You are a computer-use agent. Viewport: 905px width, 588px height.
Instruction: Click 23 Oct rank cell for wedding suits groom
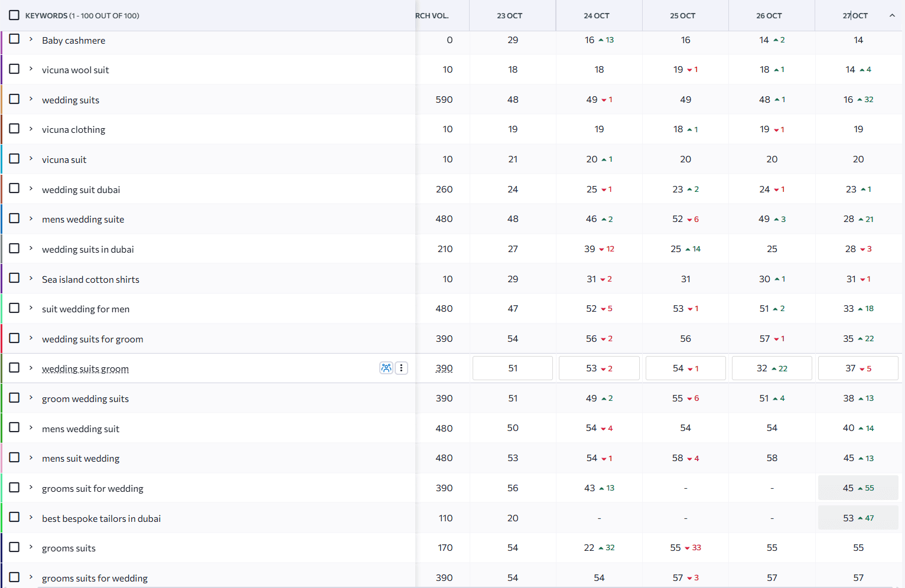coord(513,368)
